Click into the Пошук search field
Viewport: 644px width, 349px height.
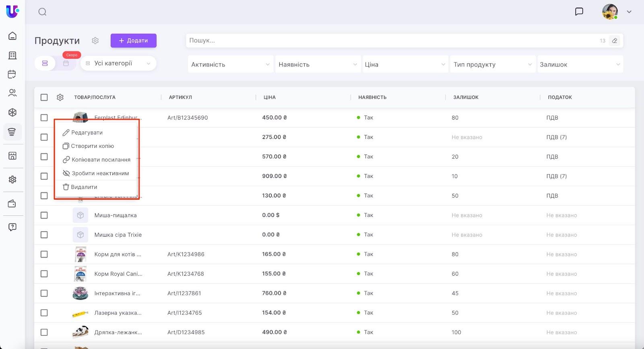pos(390,41)
